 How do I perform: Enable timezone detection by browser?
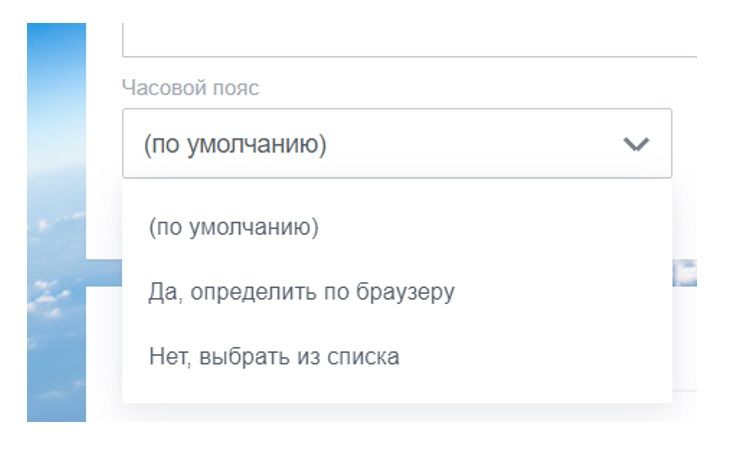(x=301, y=292)
